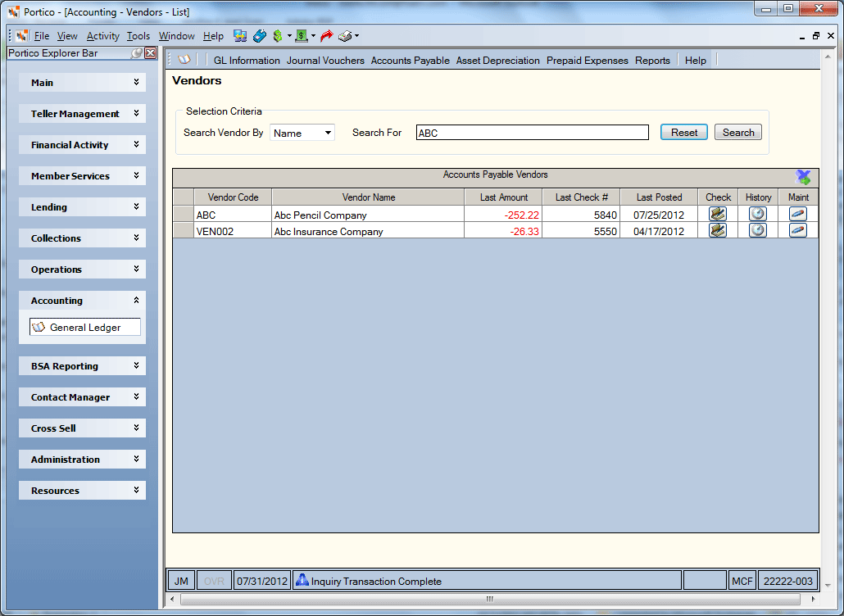
Task: Sort by the Vendor Name column header
Action: [368, 197]
